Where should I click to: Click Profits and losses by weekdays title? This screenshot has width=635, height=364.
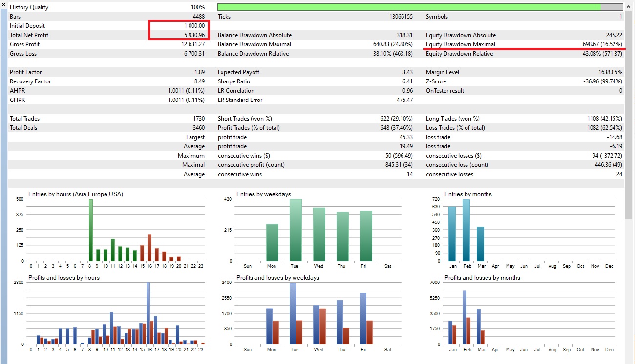pos(277,278)
